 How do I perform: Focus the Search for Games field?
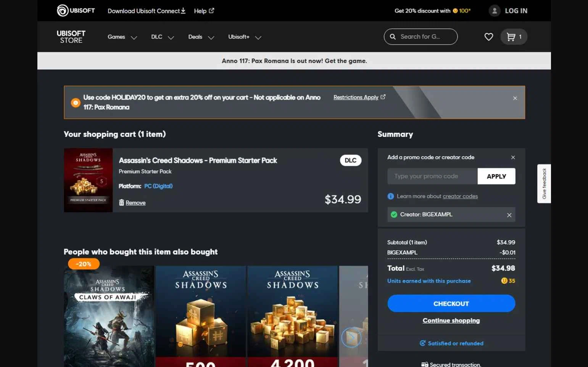coord(420,37)
